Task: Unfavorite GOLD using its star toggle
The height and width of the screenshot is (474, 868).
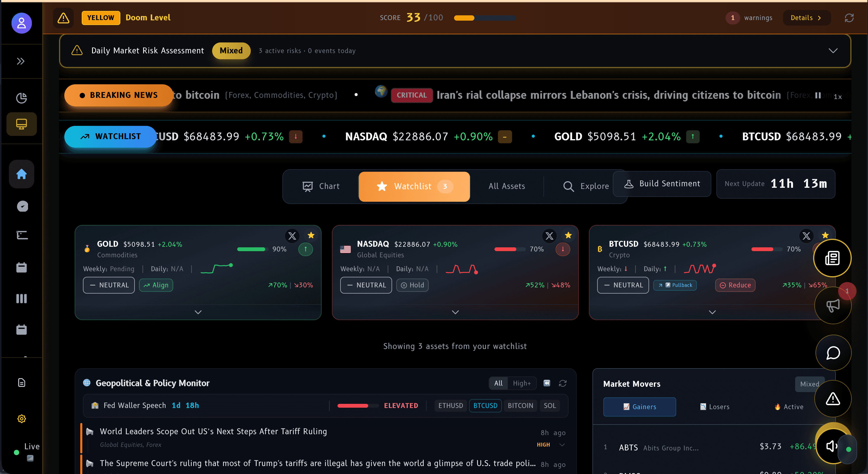Action: [311, 236]
